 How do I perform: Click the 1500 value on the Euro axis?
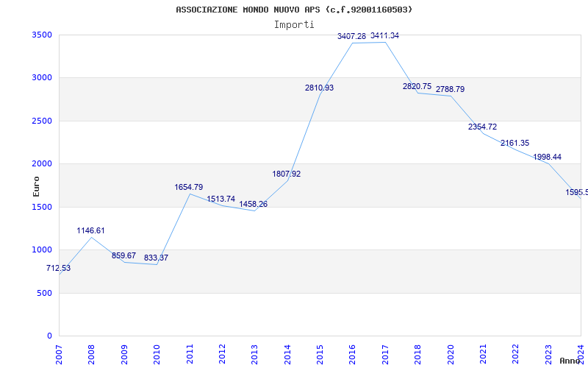(x=42, y=207)
